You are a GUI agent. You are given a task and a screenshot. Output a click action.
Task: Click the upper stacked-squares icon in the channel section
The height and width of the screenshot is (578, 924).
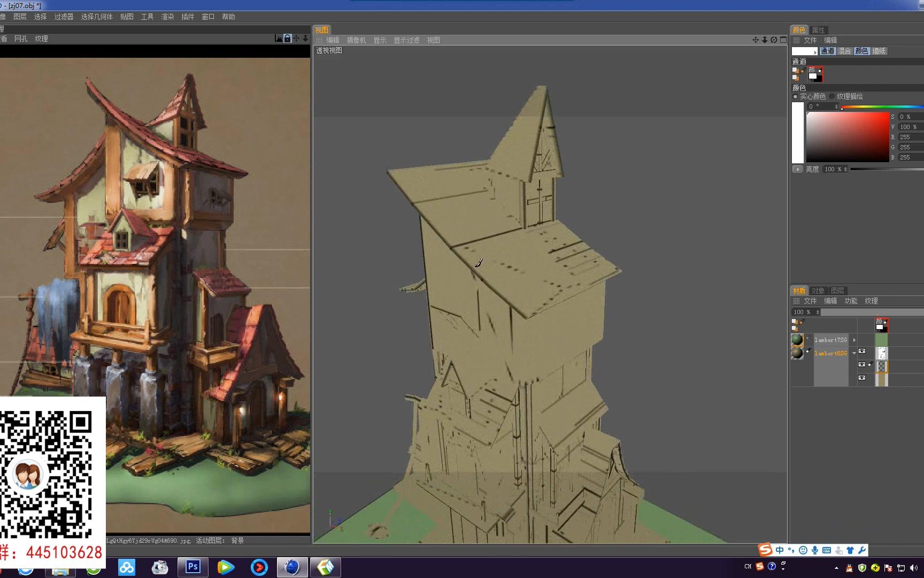click(796, 70)
